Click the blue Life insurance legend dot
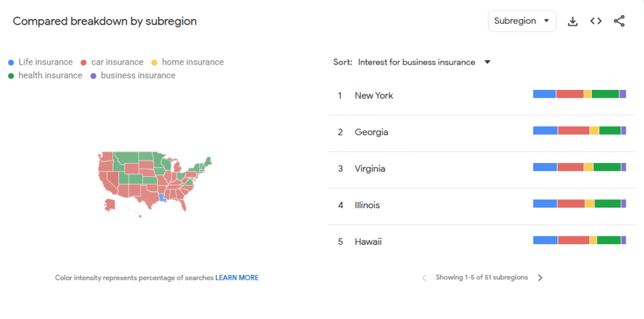Screen dimensions: 644x319 click(11, 62)
